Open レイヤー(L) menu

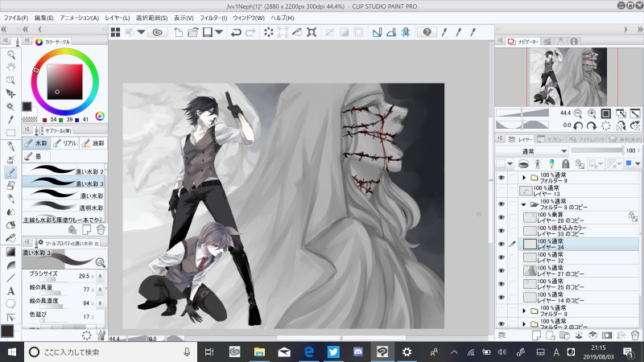tap(117, 18)
